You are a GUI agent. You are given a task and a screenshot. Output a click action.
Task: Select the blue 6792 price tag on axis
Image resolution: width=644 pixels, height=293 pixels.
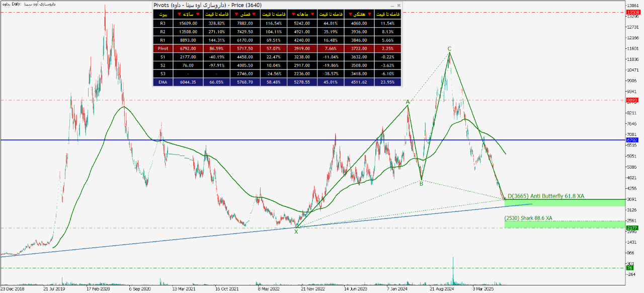click(x=632, y=140)
